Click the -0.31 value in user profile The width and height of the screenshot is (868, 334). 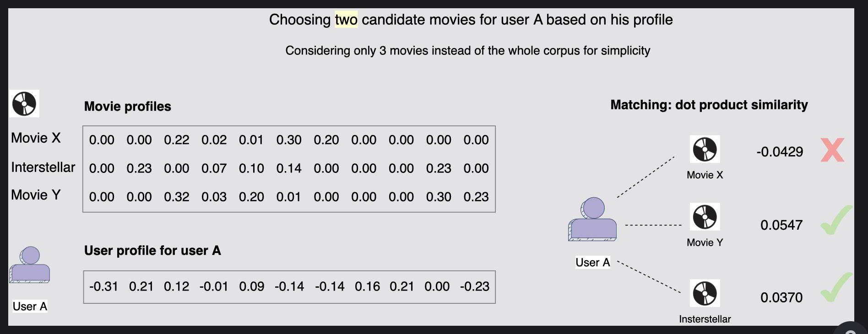tap(103, 286)
